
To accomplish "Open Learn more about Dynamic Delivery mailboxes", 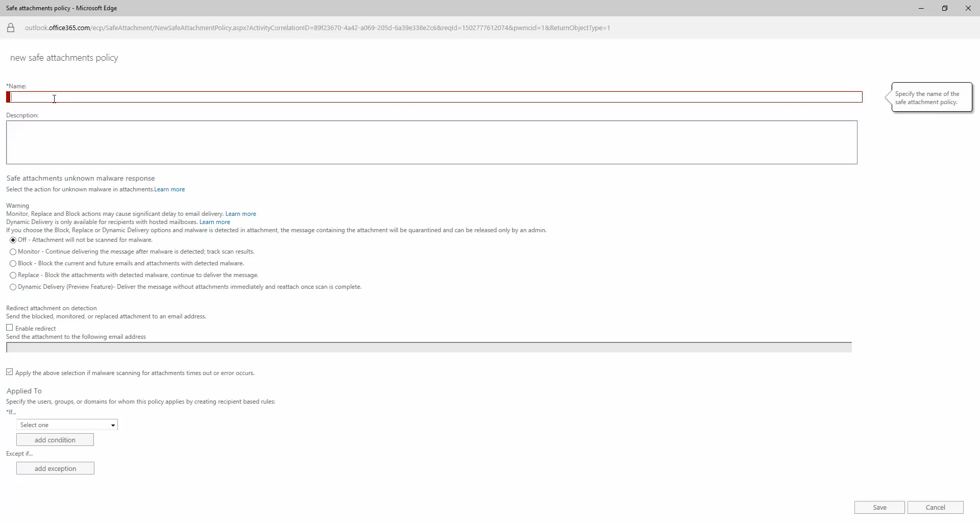I will point(215,222).
